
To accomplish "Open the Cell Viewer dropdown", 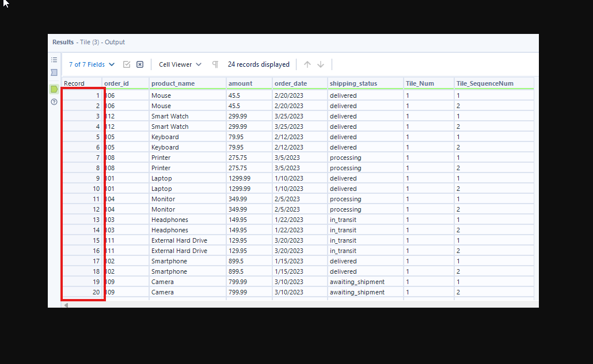I will 180,64.
